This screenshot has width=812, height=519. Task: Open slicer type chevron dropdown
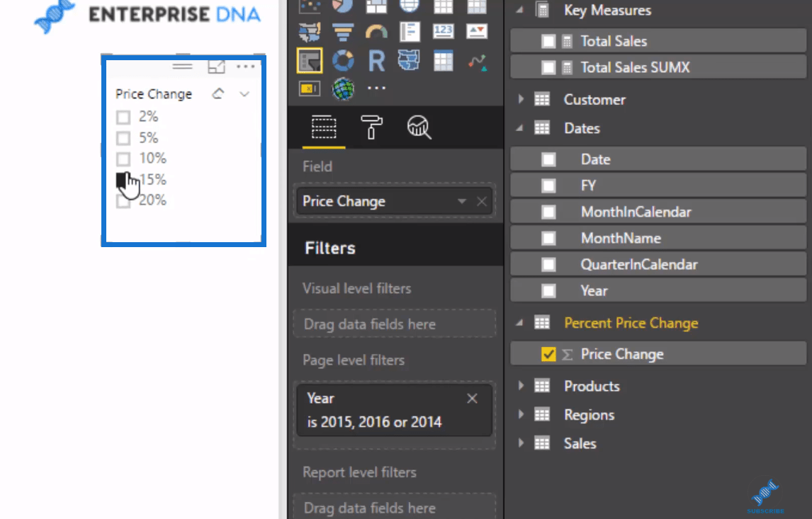[244, 94]
